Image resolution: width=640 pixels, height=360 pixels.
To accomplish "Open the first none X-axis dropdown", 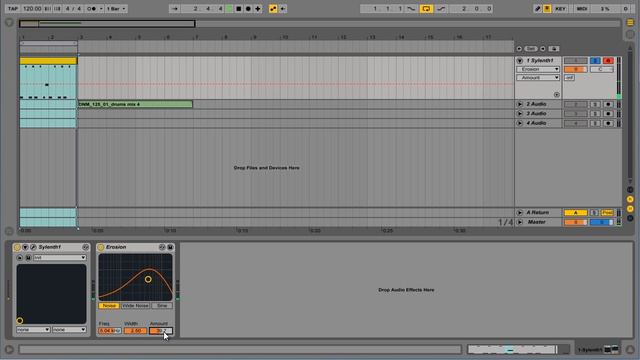I will (33, 329).
